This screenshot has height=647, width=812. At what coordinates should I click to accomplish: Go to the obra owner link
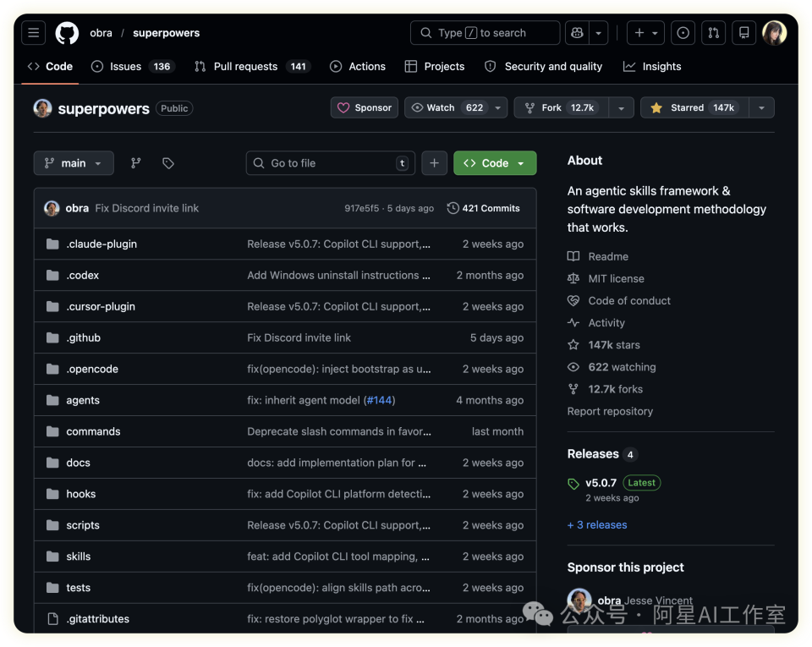pos(101,33)
